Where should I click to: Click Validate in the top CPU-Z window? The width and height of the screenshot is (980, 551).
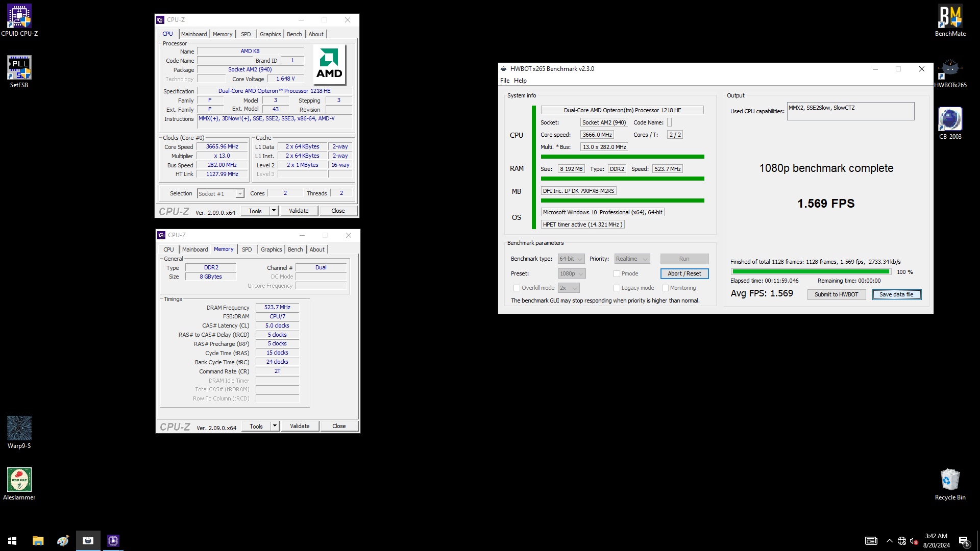pyautogui.click(x=299, y=211)
